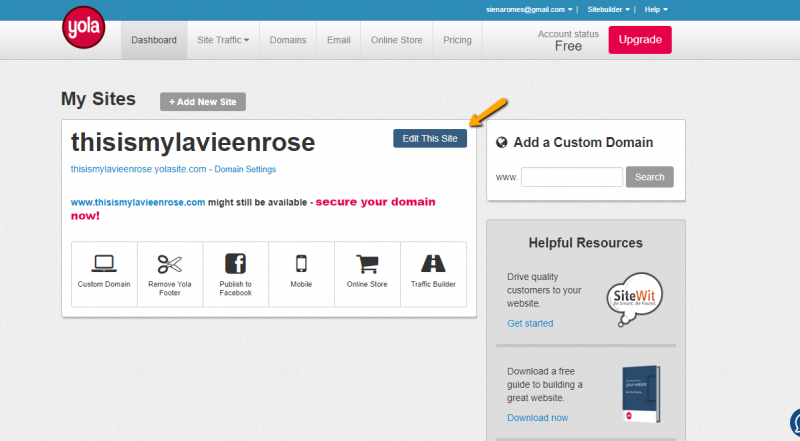800x441 pixels.
Task: Open the Custom Domain laptop icon
Action: pyautogui.click(x=104, y=264)
